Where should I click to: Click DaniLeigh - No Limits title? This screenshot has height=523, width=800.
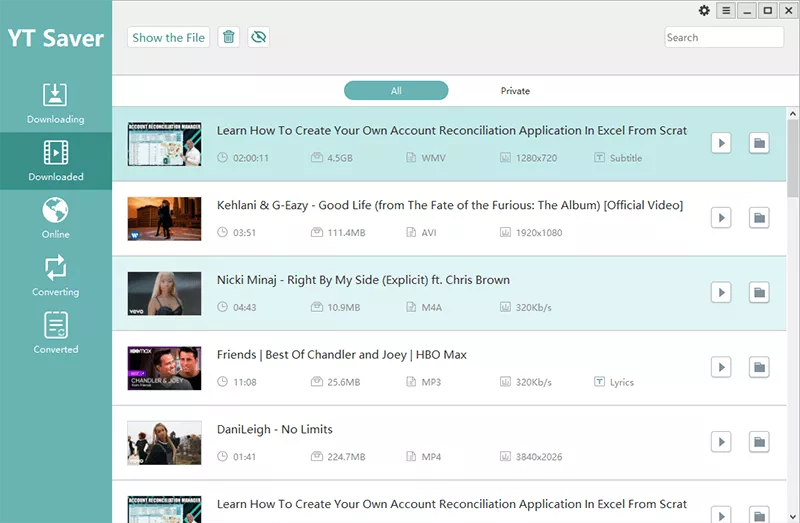click(274, 429)
